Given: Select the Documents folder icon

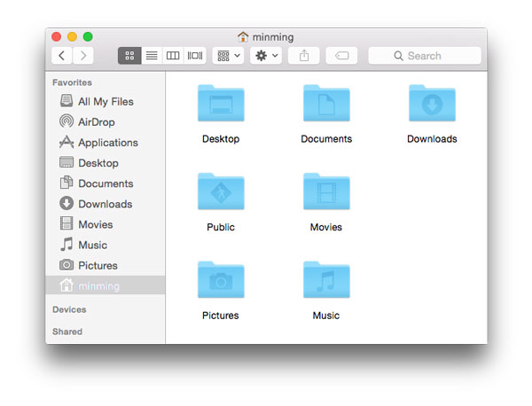Looking at the screenshot, I should [326, 103].
